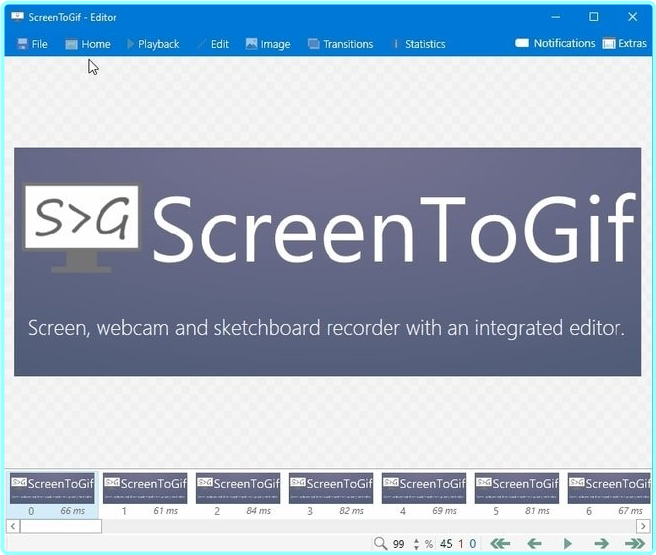Show the Statistics tab
Image resolution: width=656 pixels, height=555 pixels.
pyautogui.click(x=418, y=44)
